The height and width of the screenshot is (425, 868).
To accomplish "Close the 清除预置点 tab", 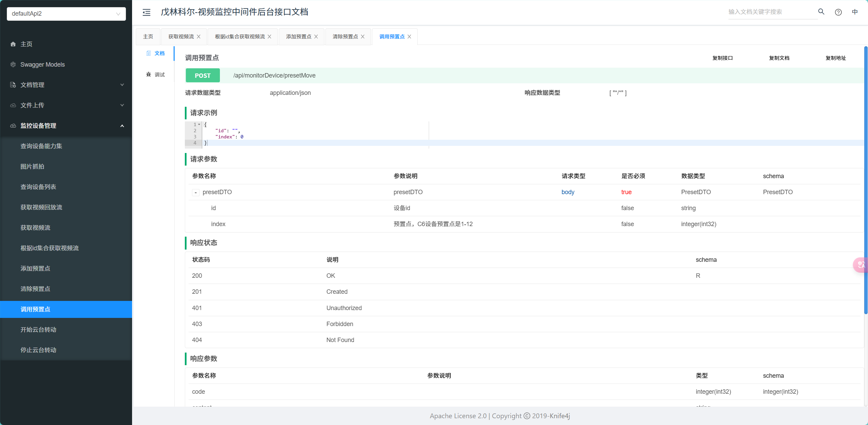I will point(363,37).
